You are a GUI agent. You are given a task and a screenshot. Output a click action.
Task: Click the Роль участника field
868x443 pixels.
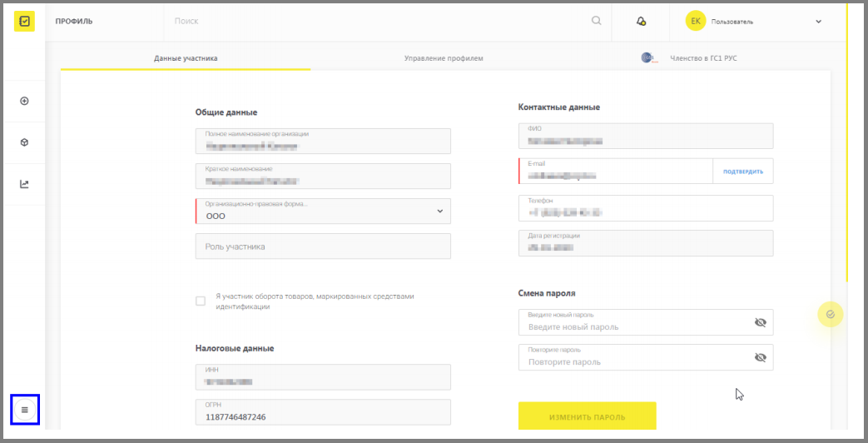click(x=323, y=246)
